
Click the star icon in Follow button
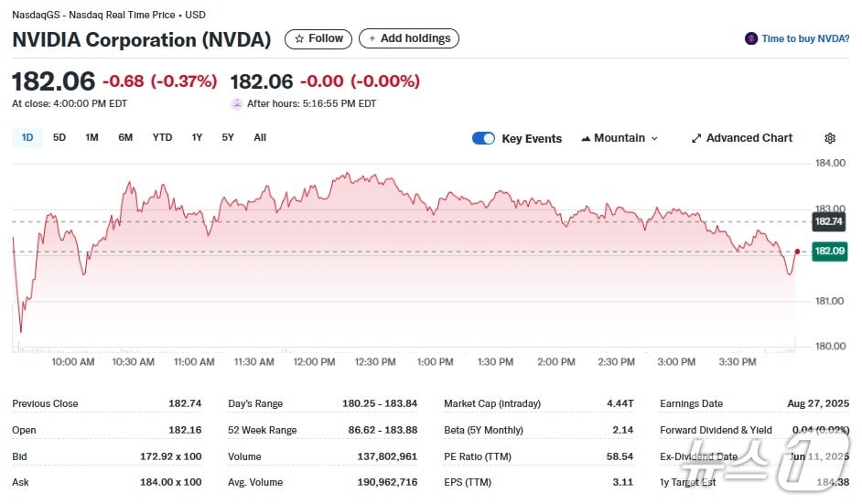coord(299,38)
